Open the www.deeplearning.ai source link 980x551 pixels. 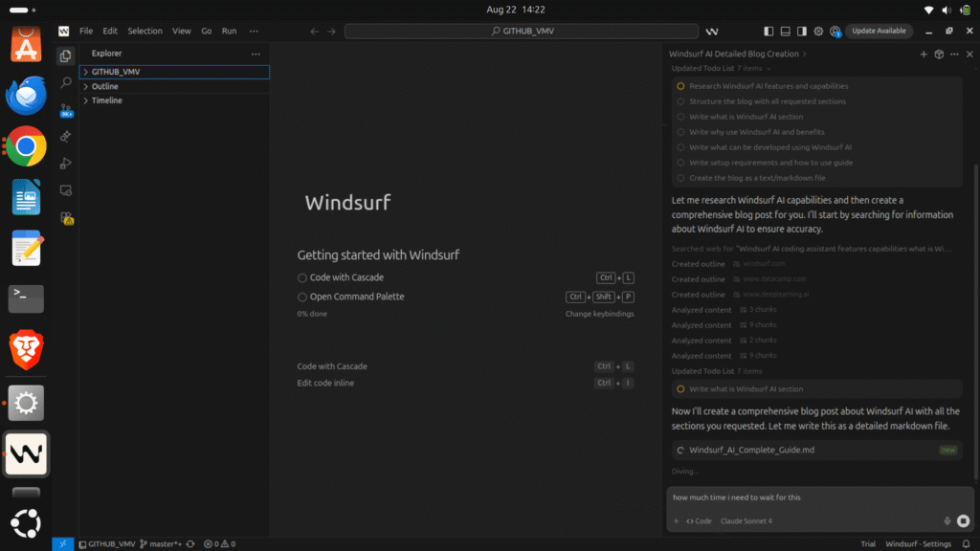[775, 295]
